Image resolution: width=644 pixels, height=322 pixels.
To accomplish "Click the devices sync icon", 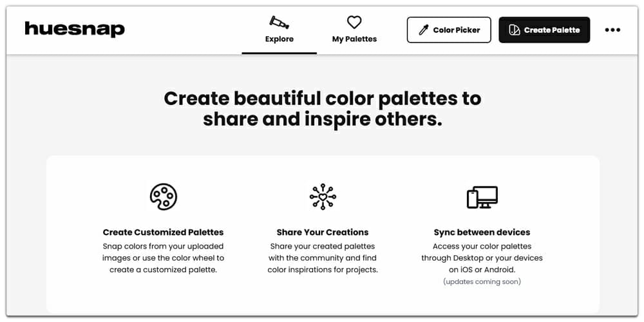I will (482, 197).
